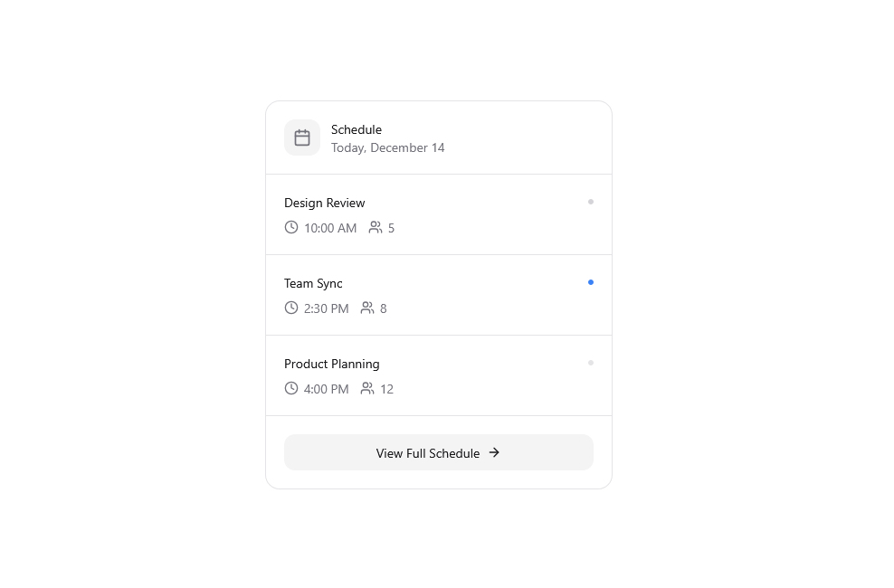Screen dimensions: 894x588
Task: Click the blue status dot for Team Sync
Action: [x=591, y=282]
